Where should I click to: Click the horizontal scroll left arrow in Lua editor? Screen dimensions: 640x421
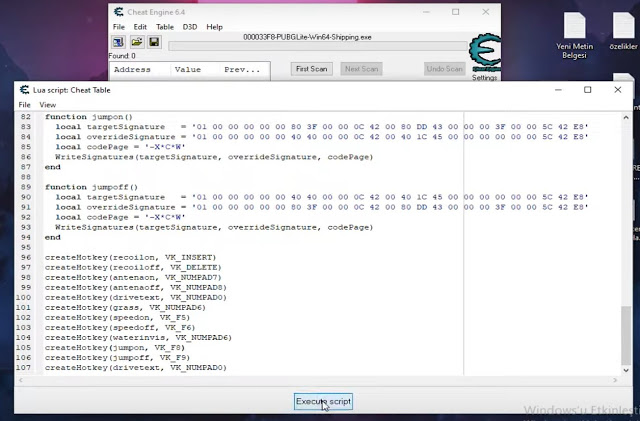point(20,380)
